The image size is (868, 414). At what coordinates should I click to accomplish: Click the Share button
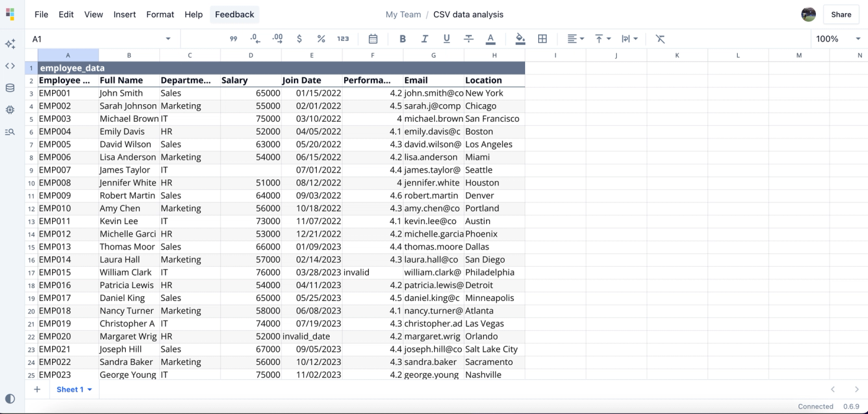pos(841,14)
